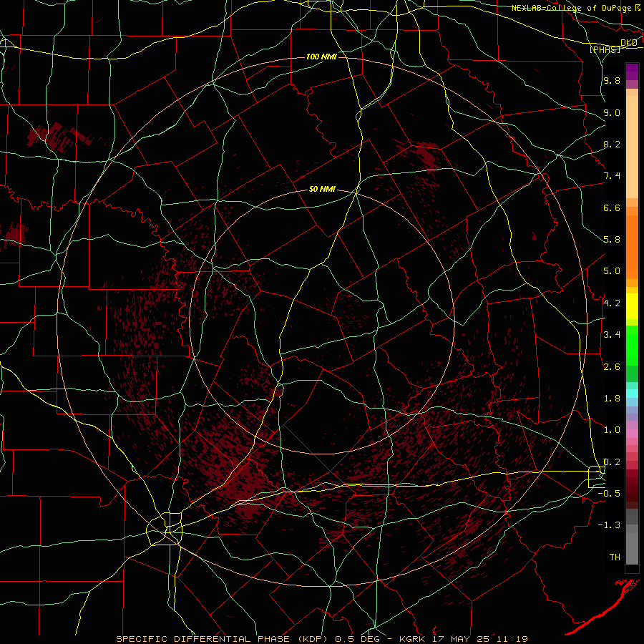Select the 3.4 legend value
The height and width of the screenshot is (644, 644).
pyautogui.click(x=612, y=335)
